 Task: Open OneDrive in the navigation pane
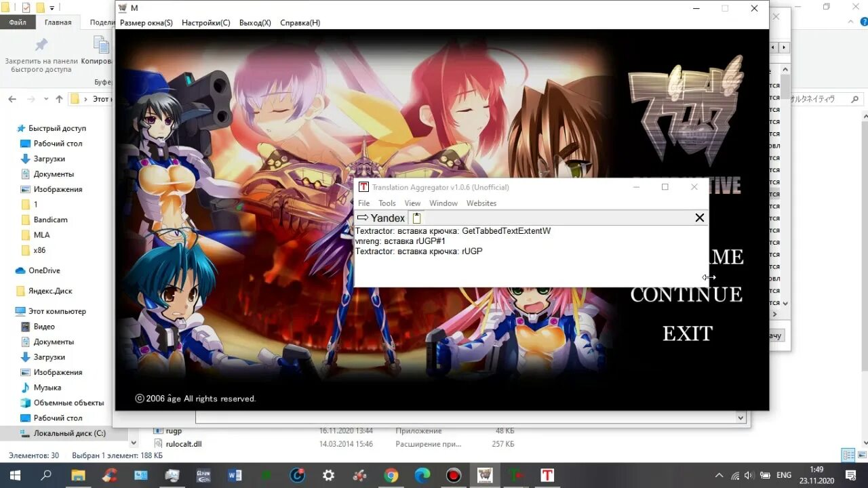point(44,270)
